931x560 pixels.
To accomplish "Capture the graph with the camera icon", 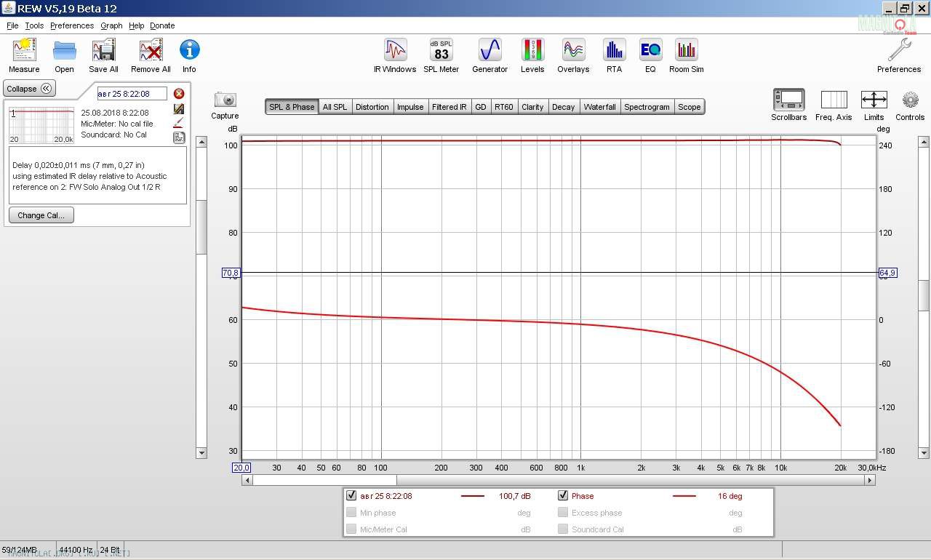I will [x=225, y=105].
